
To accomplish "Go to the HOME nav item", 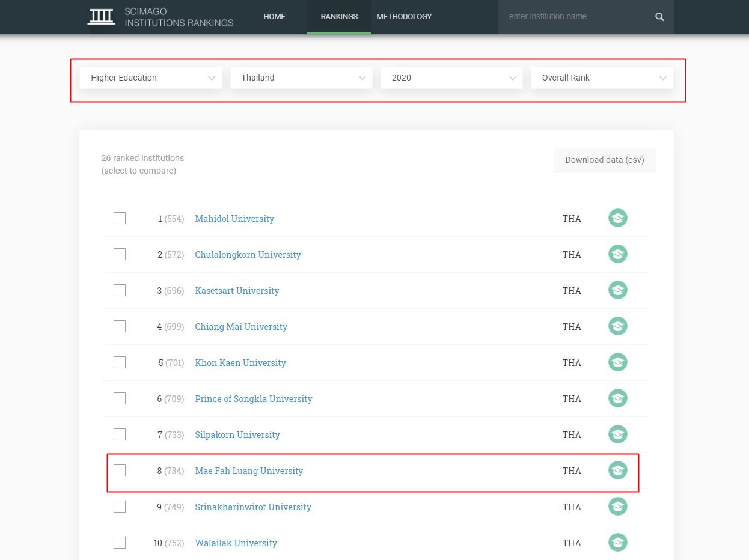I will [274, 17].
